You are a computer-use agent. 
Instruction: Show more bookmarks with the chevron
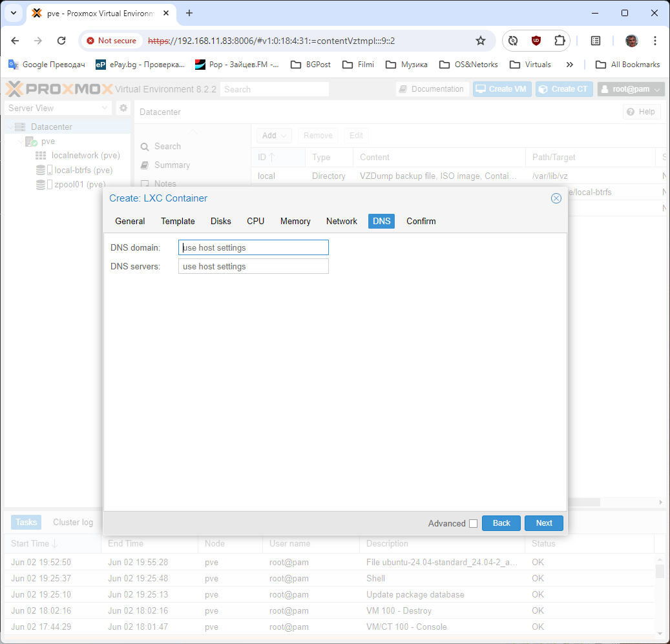click(x=570, y=65)
